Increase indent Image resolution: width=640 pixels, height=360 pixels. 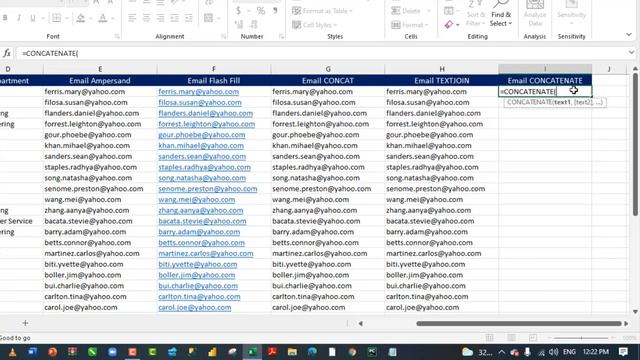[x=188, y=18]
